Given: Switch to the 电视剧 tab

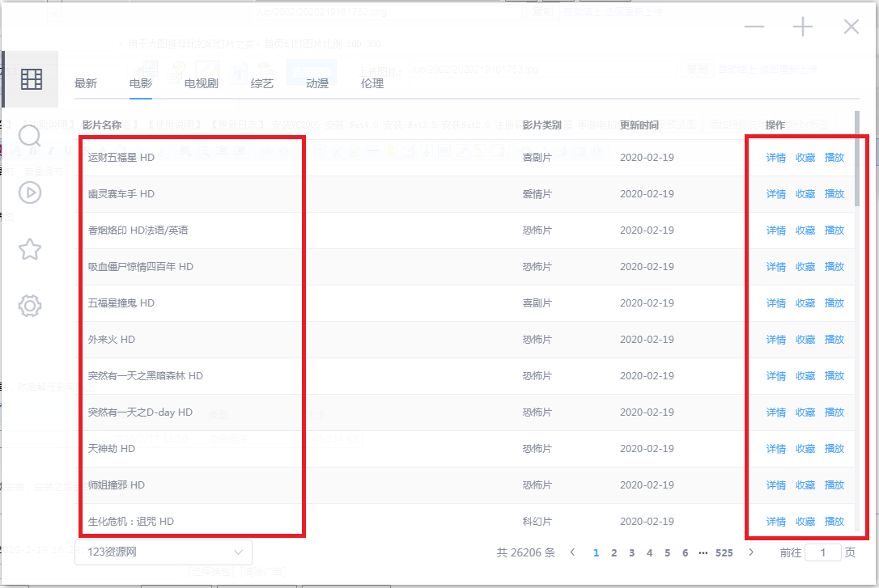Looking at the screenshot, I should 201,83.
